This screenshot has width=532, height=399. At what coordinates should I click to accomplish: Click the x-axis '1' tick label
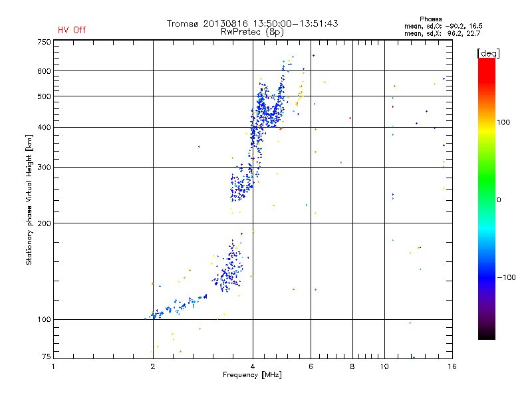coord(53,366)
